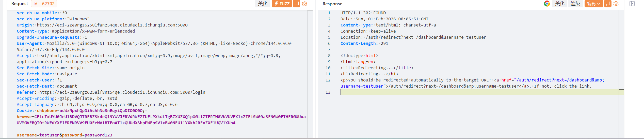Screen dimensions: 644x139
Task: Click the Location header line in response
Action: point(413,37)
